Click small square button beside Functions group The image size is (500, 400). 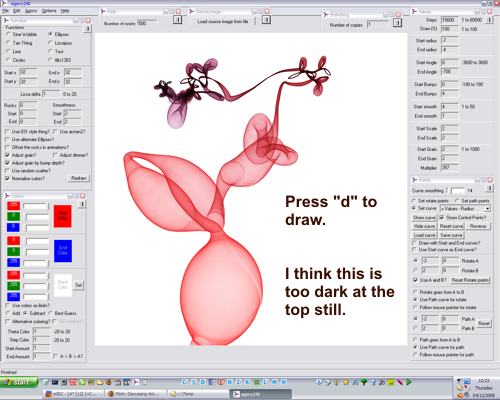click(87, 29)
